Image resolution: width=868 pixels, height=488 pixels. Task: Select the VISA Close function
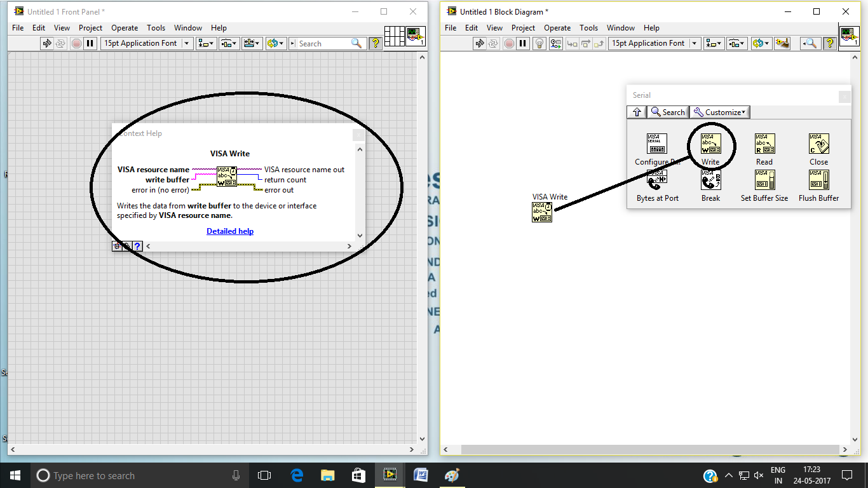click(818, 144)
